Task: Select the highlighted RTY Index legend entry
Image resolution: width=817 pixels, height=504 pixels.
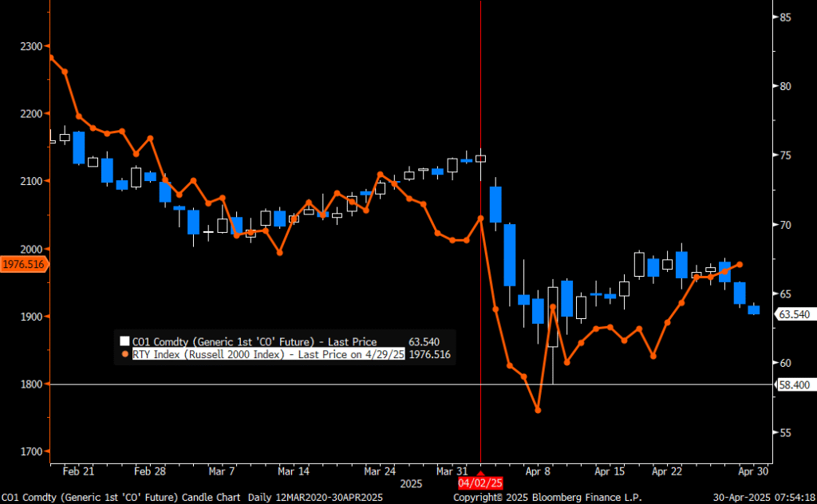Action: [268, 354]
